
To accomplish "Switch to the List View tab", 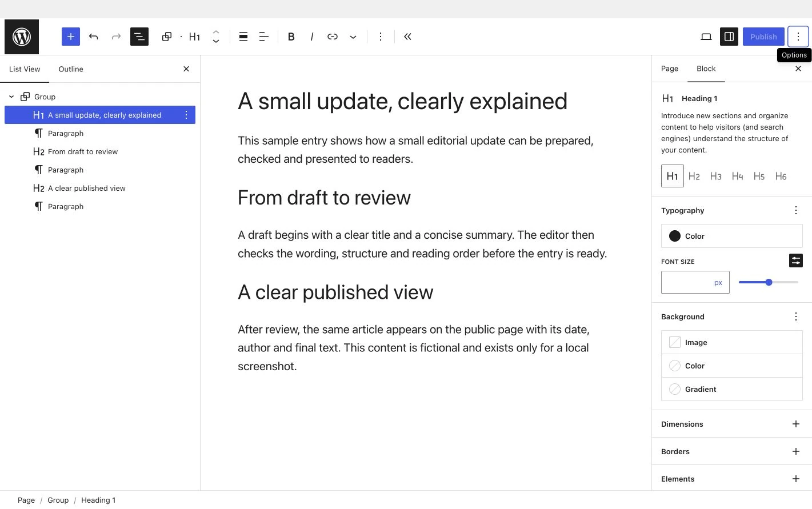I will [x=25, y=69].
